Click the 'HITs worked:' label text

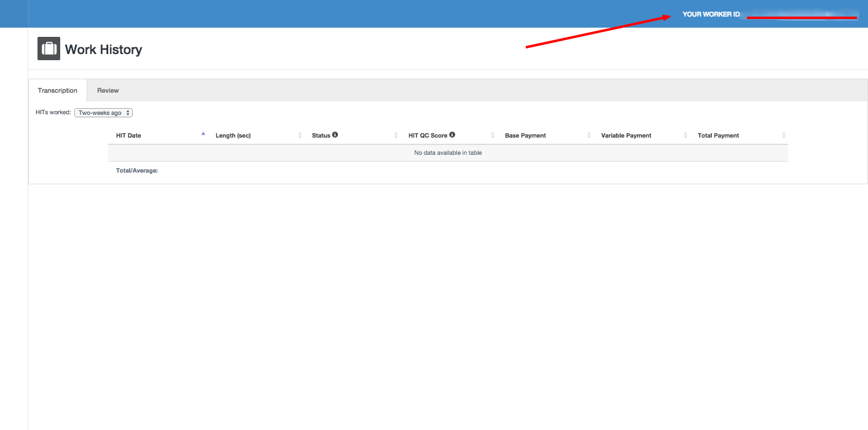pyautogui.click(x=53, y=113)
